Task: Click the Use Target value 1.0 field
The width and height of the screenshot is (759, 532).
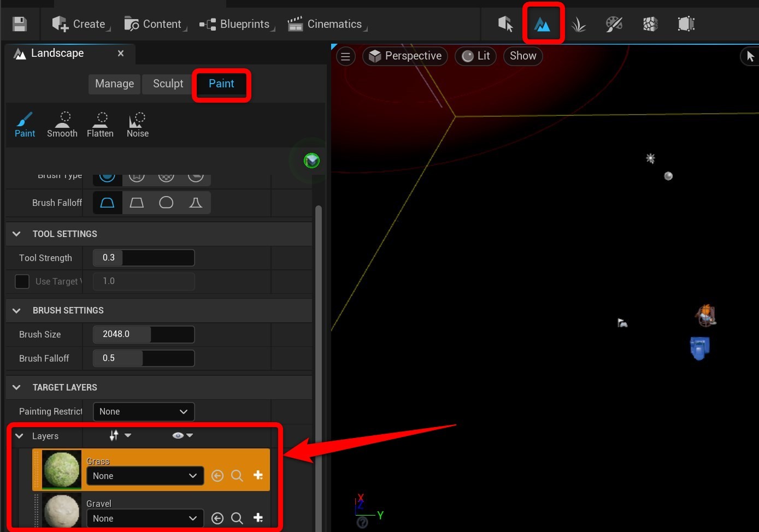Action: (x=144, y=281)
